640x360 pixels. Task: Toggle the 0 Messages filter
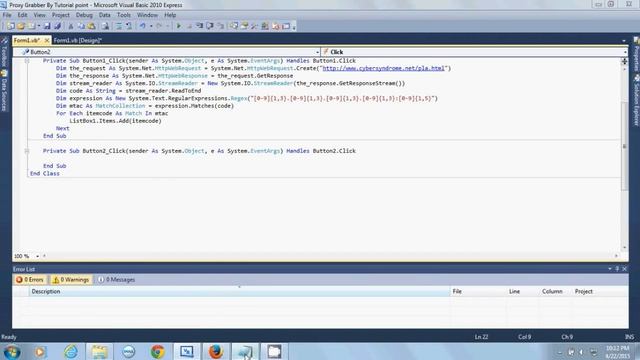click(x=116, y=280)
